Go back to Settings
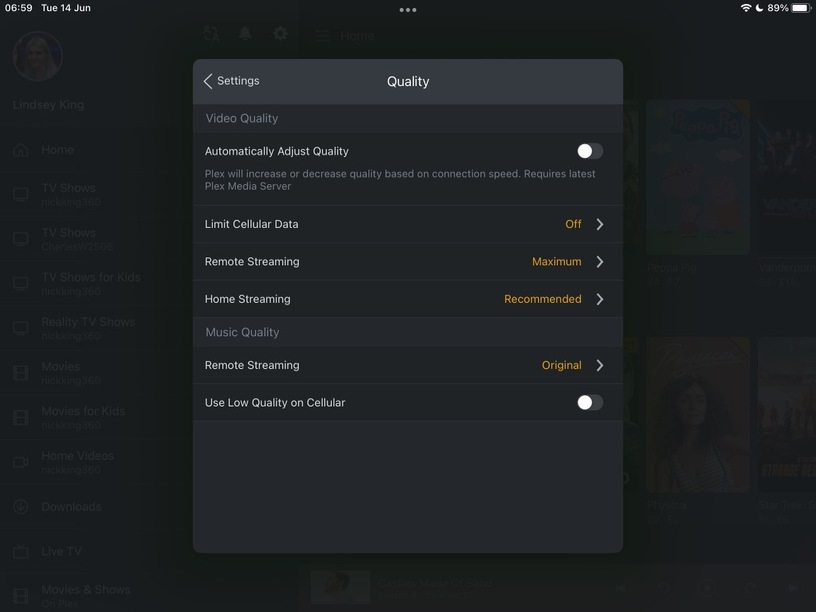This screenshot has height=612, width=816. point(232,81)
